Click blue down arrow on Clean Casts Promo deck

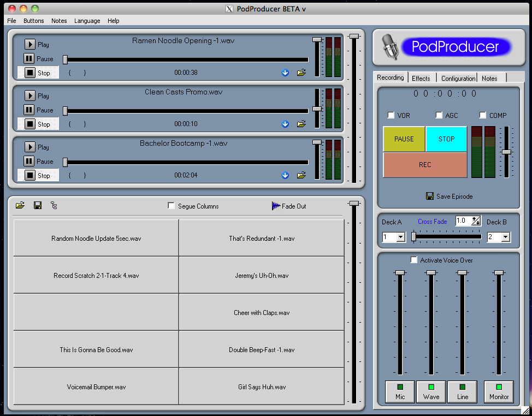tap(285, 124)
